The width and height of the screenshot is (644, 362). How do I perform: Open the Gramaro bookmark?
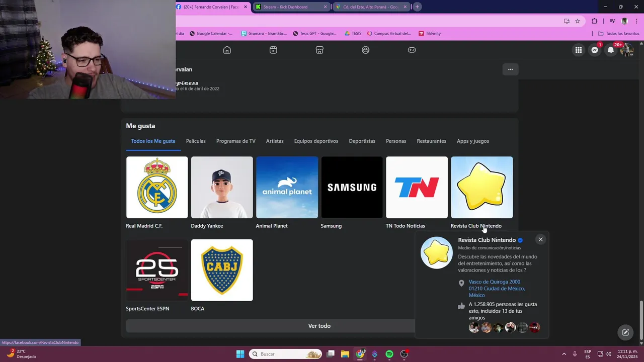coord(264,34)
